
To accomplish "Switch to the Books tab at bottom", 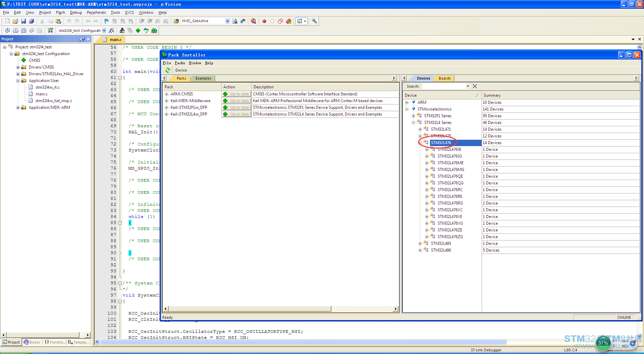I will pyautogui.click(x=32, y=342).
